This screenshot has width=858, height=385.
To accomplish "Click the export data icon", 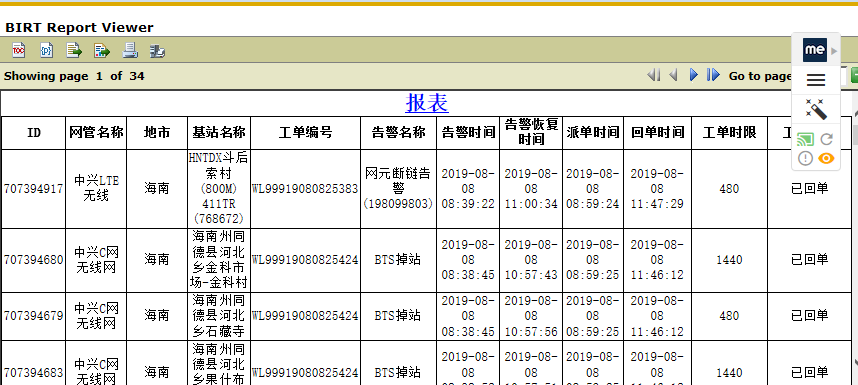I will point(74,50).
